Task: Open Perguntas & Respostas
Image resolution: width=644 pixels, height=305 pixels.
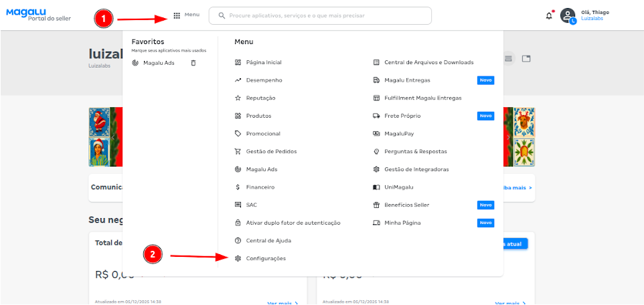Action: (416, 151)
